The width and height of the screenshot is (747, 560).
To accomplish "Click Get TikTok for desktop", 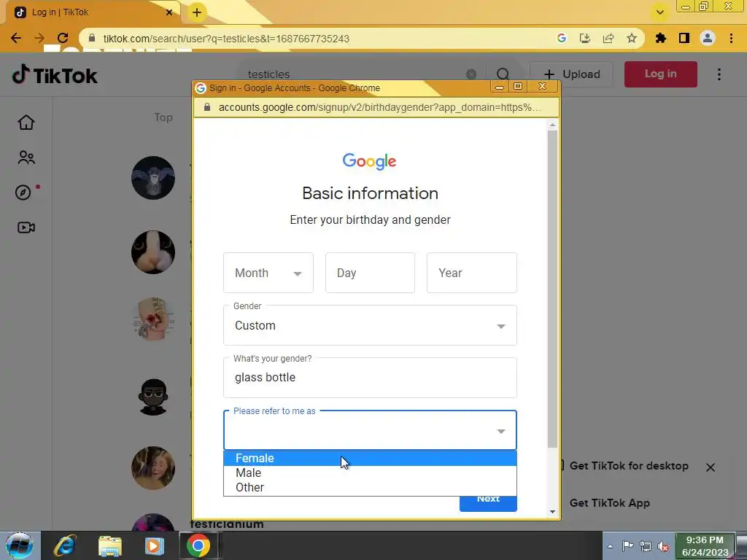I will (x=629, y=466).
